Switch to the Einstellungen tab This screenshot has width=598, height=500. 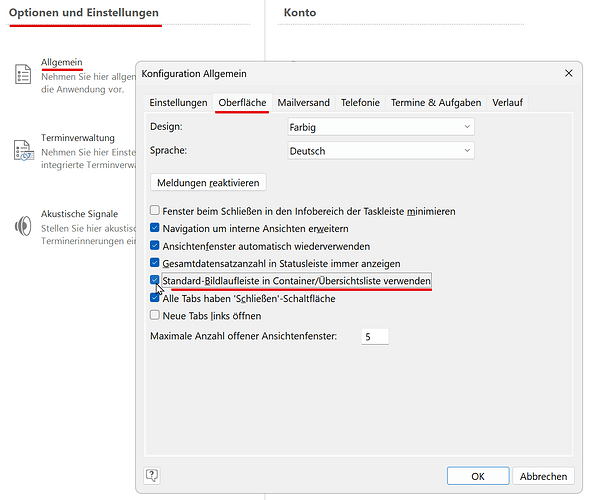[178, 103]
